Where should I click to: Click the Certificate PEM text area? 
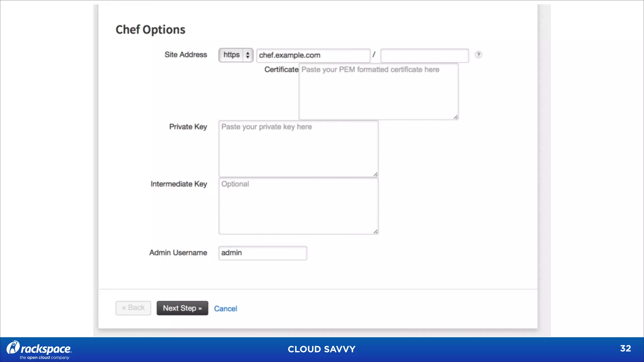click(x=379, y=91)
